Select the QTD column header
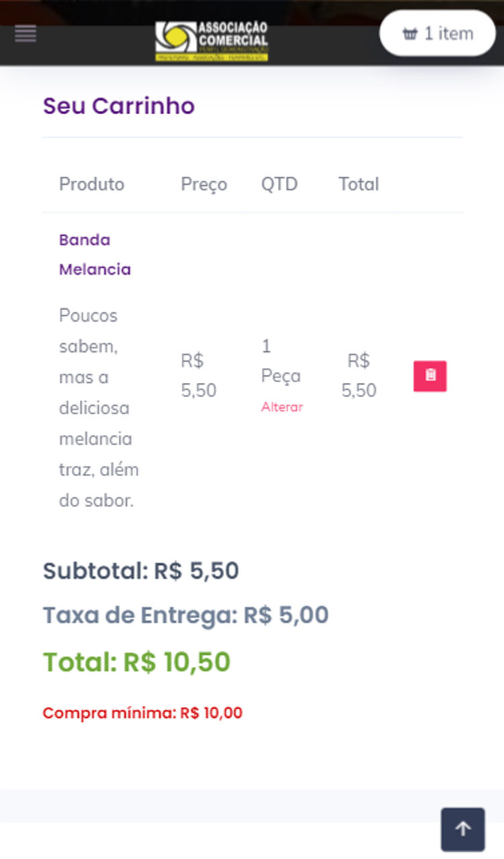The width and height of the screenshot is (504, 859). 279,184
